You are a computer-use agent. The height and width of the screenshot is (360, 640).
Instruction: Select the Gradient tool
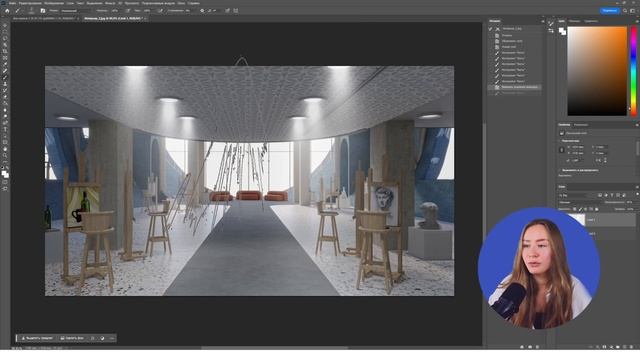pyautogui.click(x=5, y=104)
